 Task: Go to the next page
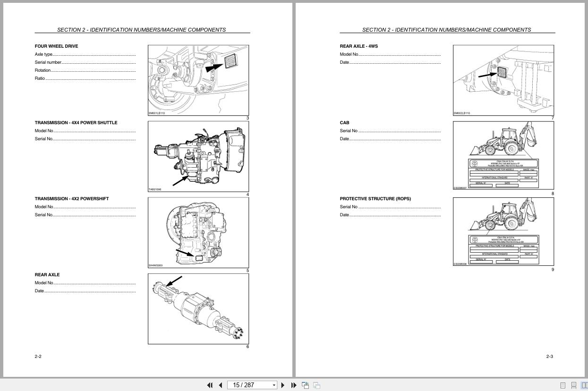point(283,385)
